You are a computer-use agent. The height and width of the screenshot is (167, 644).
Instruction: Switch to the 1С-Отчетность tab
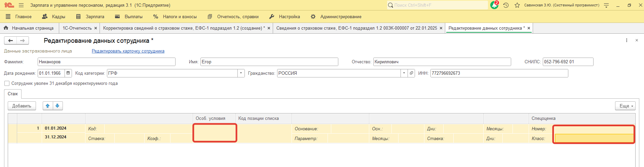(x=77, y=28)
